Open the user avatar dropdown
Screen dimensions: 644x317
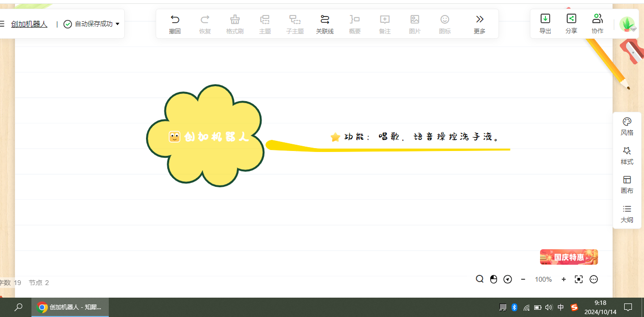point(628,24)
